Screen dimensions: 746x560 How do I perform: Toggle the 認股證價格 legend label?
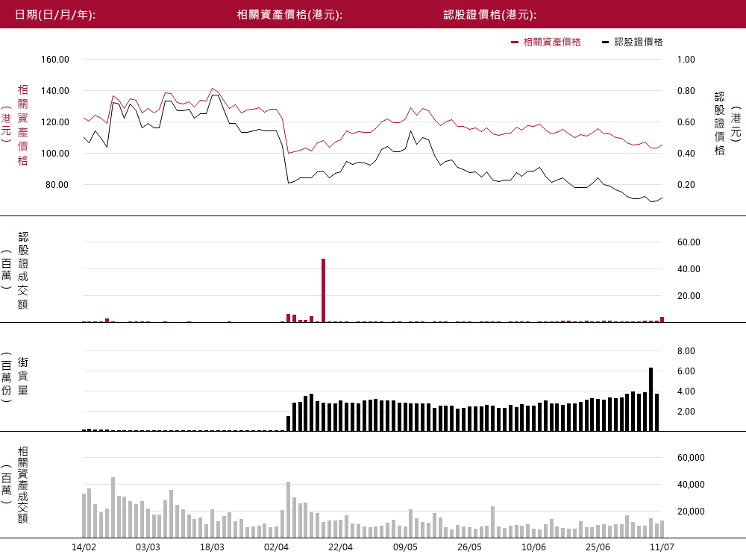pyautogui.click(x=639, y=43)
